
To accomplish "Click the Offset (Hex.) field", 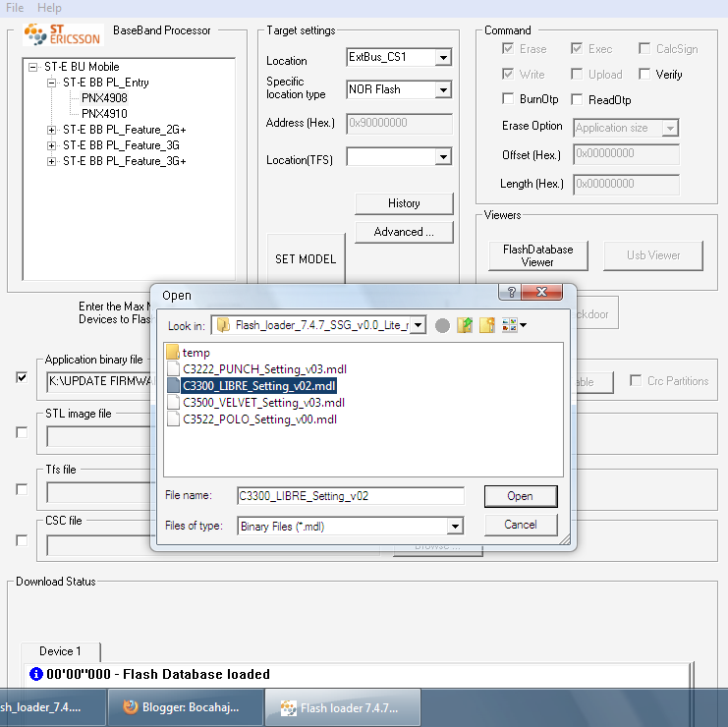I will [626, 154].
